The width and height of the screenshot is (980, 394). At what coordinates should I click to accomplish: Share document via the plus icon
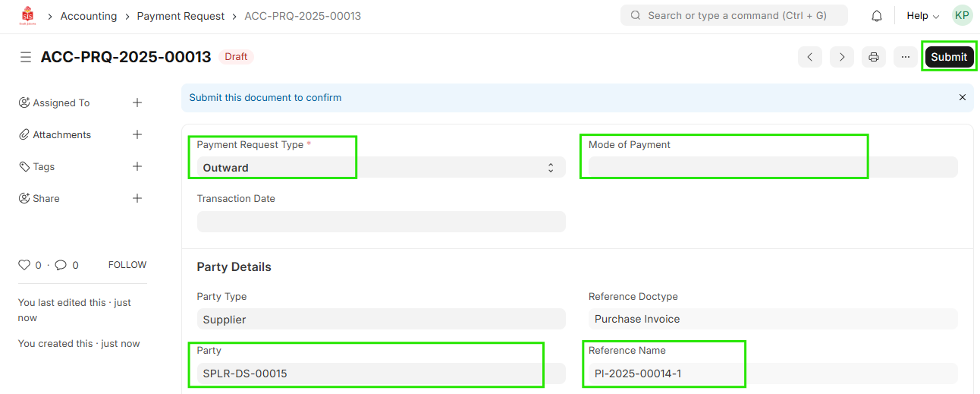(x=137, y=198)
